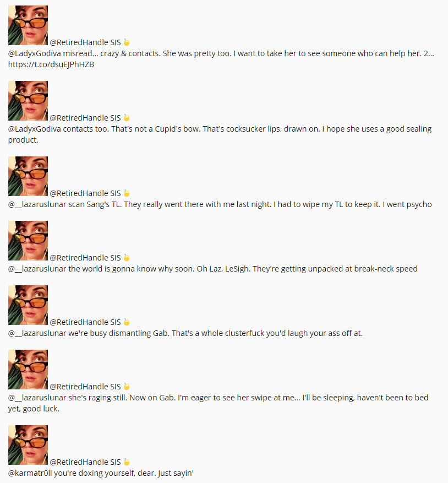The height and width of the screenshot is (483, 448).
Task: Click the hand emoji beside the handle on the 'misread' tweet
Action: 127,42
